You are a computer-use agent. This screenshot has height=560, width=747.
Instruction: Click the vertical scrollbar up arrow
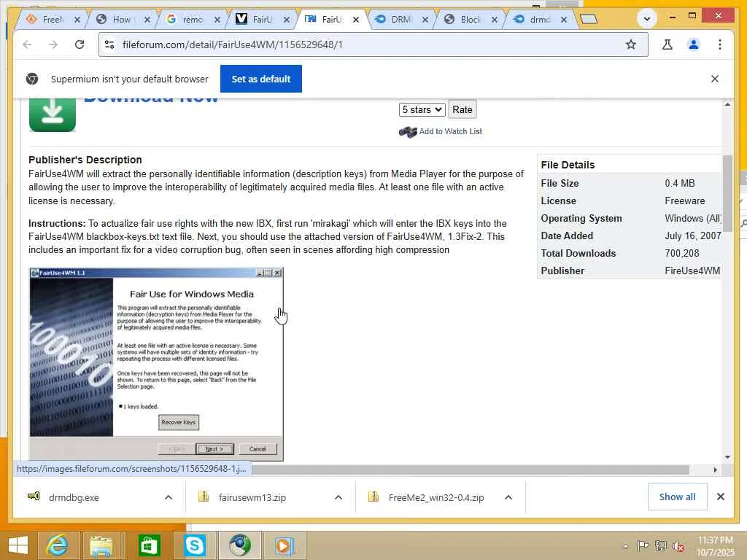[x=727, y=104]
